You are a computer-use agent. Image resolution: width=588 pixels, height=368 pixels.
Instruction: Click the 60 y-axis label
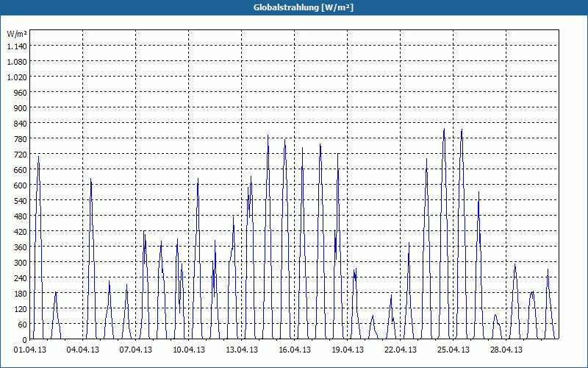pos(23,324)
